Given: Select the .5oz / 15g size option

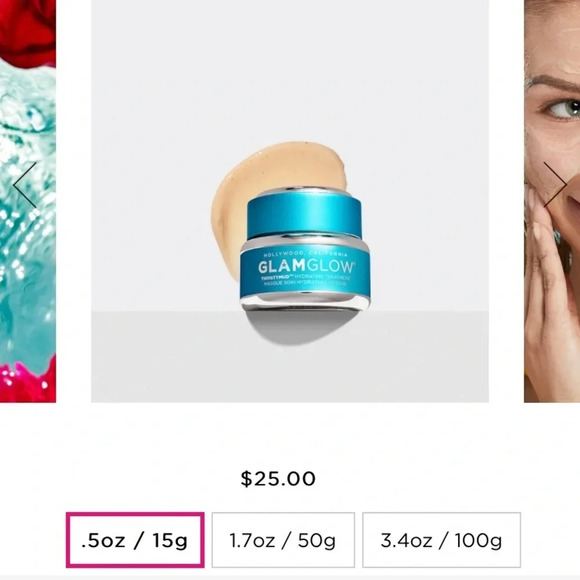Looking at the screenshot, I should [135, 540].
